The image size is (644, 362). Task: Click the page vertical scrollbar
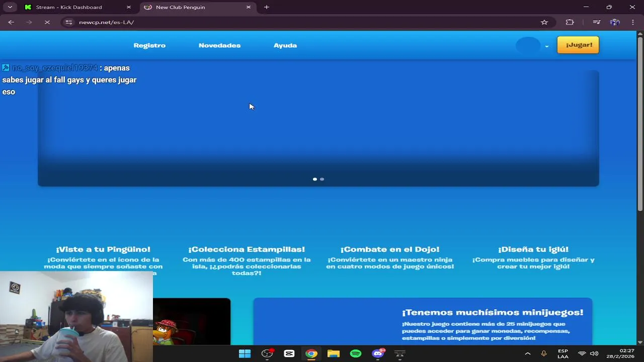tap(640, 123)
